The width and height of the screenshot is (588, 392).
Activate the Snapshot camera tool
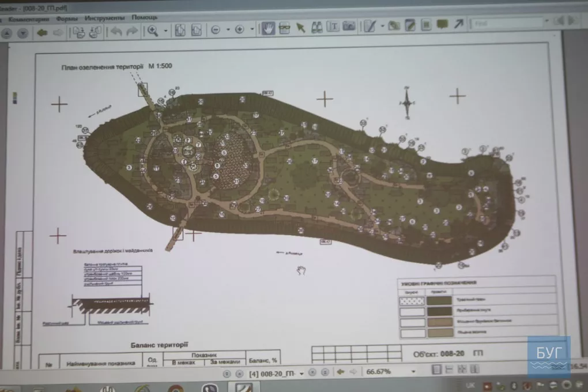(349, 27)
